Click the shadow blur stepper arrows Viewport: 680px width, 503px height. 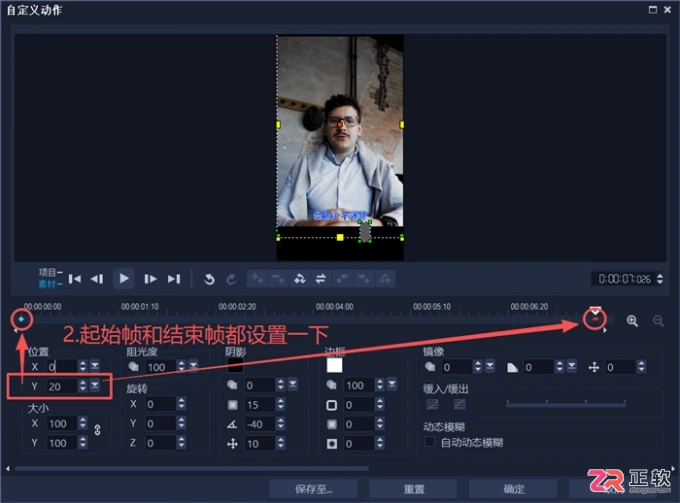281,405
